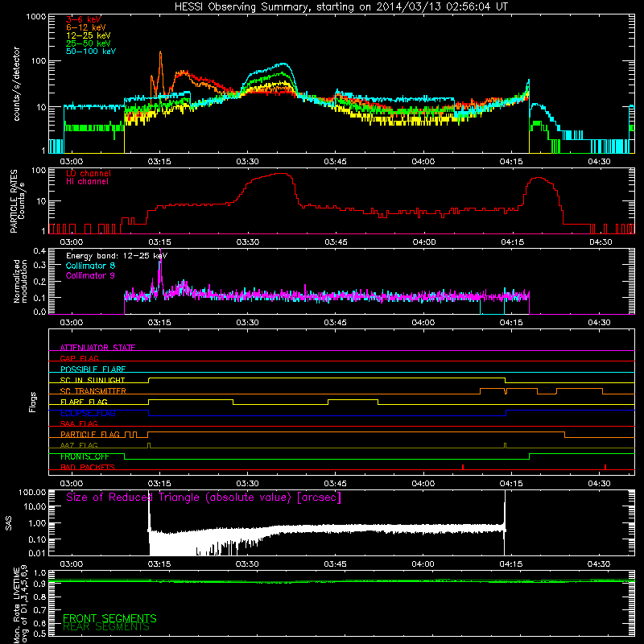Select the 25-50 keV legend label
This screenshot has width=644, height=644.
(x=89, y=43)
